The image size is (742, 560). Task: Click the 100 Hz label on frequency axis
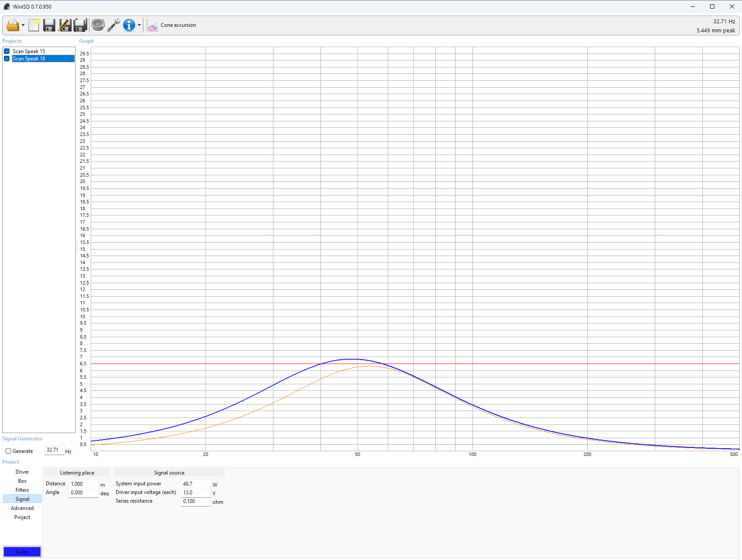click(472, 454)
